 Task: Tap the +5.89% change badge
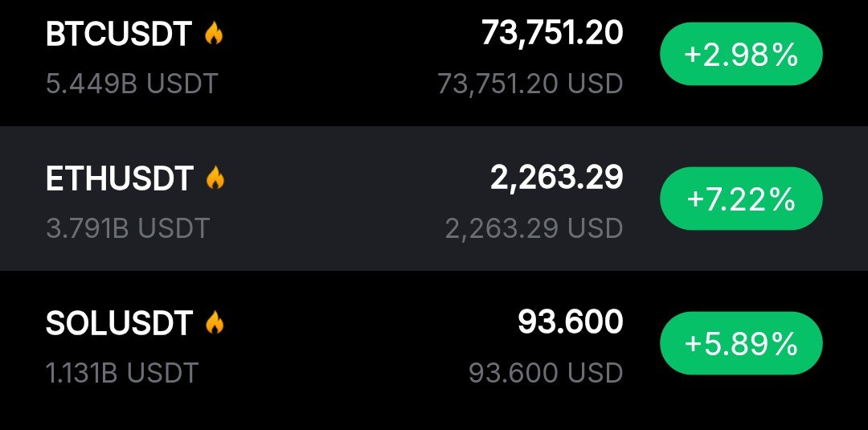[x=740, y=343]
